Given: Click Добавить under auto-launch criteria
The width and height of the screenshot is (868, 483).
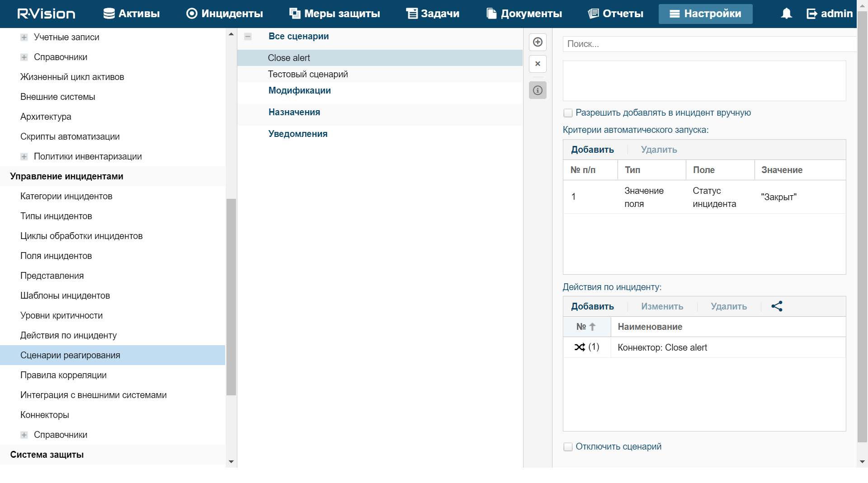Looking at the screenshot, I should pos(592,150).
